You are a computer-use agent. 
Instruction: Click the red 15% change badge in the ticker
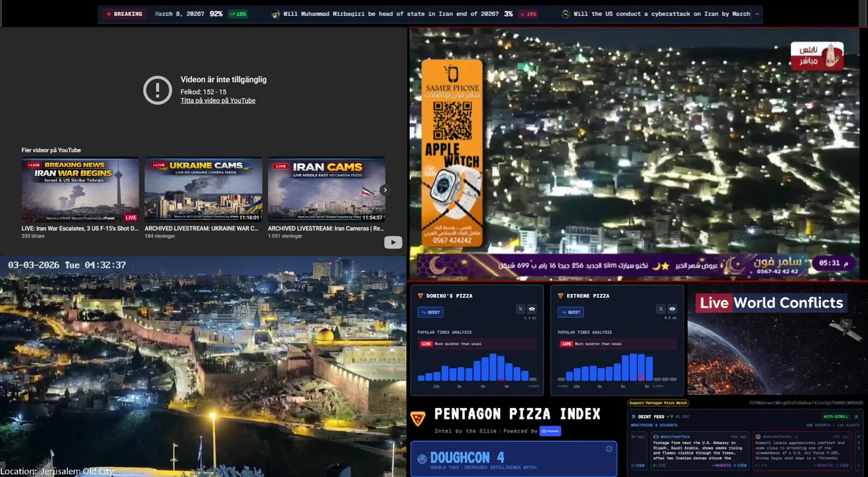pyautogui.click(x=528, y=14)
